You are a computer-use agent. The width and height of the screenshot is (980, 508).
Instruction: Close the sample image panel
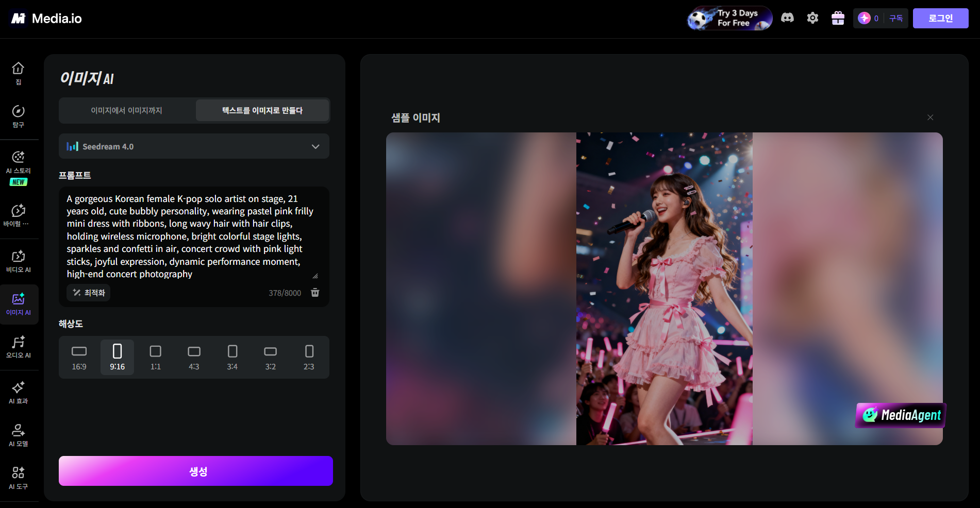point(930,117)
